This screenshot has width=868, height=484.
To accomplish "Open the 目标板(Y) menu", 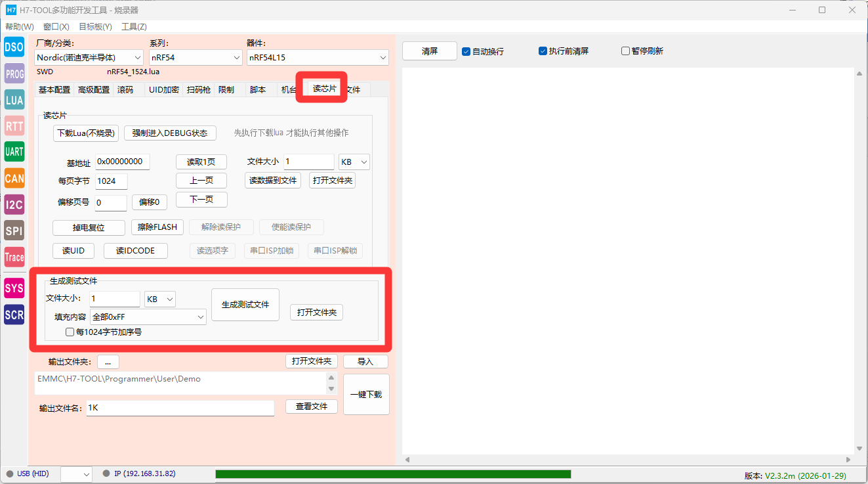I will tap(95, 27).
